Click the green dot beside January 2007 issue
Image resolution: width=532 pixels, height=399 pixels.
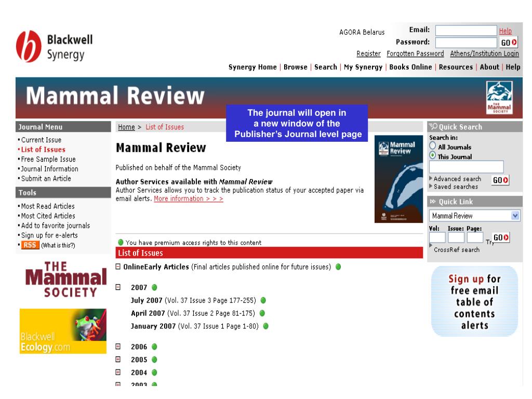pyautogui.click(x=265, y=326)
